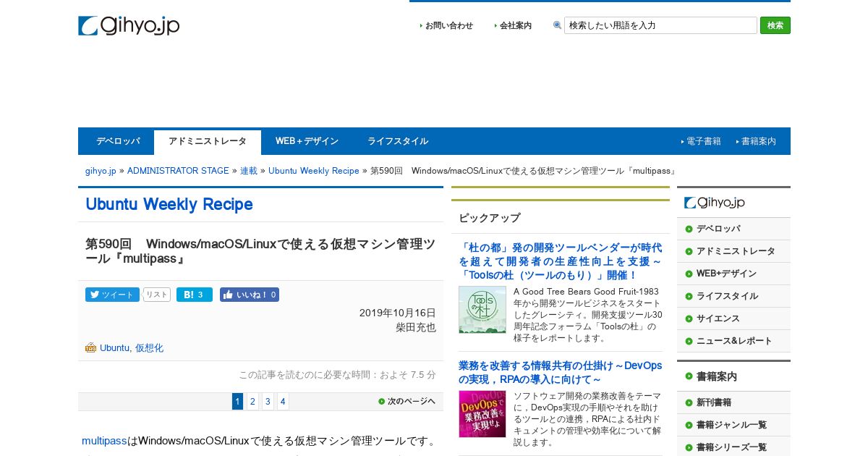
Task: Open WEB+デザイン in the sidebar
Action: 733,274
